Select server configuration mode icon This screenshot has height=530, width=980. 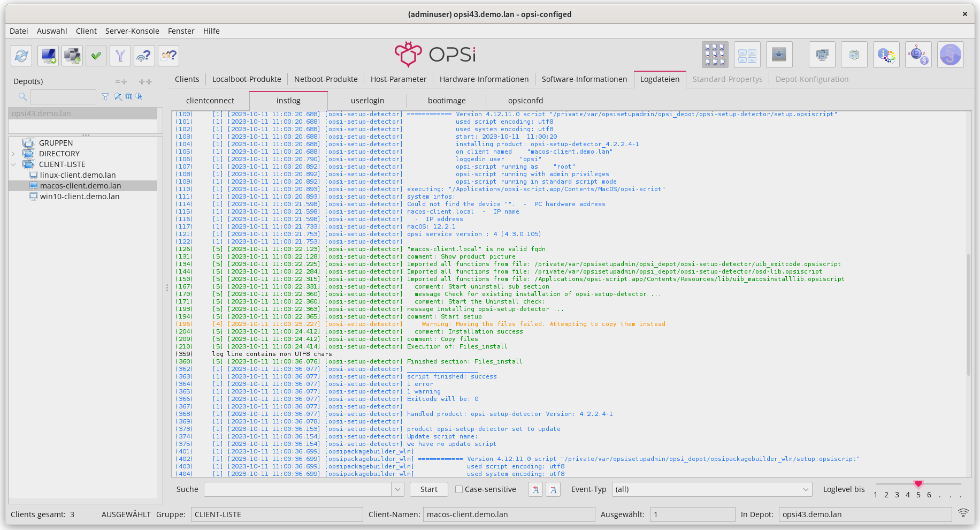[x=779, y=55]
